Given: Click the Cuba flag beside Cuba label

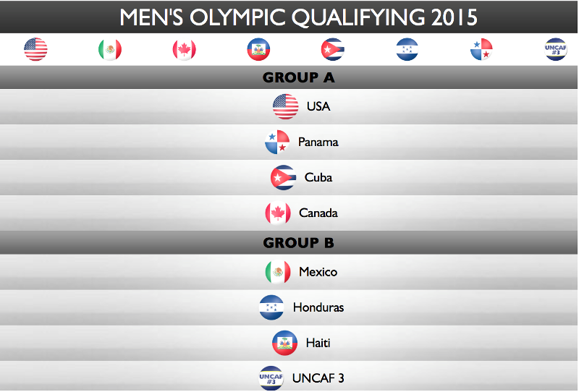Looking at the screenshot, I should [x=283, y=177].
